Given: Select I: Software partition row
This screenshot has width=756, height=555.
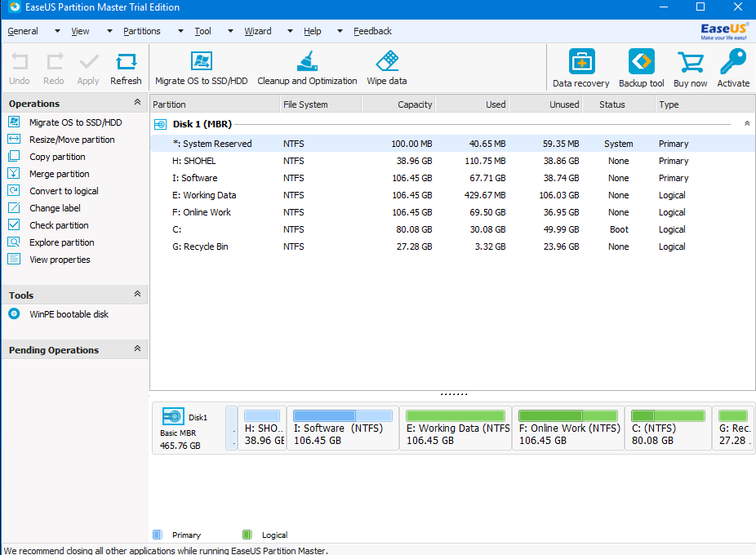Looking at the screenshot, I should pyautogui.click(x=452, y=178).
